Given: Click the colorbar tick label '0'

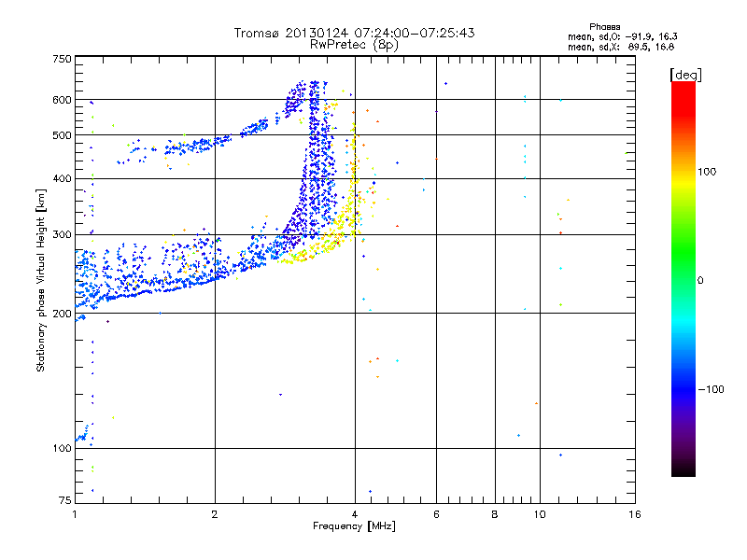Looking at the screenshot, I should (700, 281).
